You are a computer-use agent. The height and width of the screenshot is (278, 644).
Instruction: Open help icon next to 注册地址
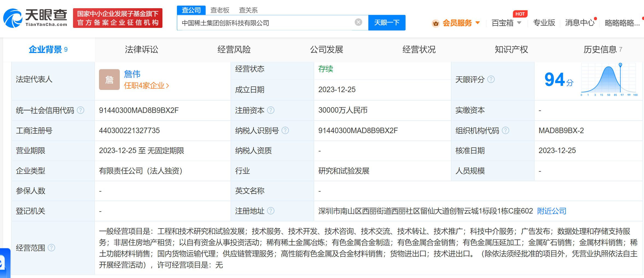click(271, 211)
